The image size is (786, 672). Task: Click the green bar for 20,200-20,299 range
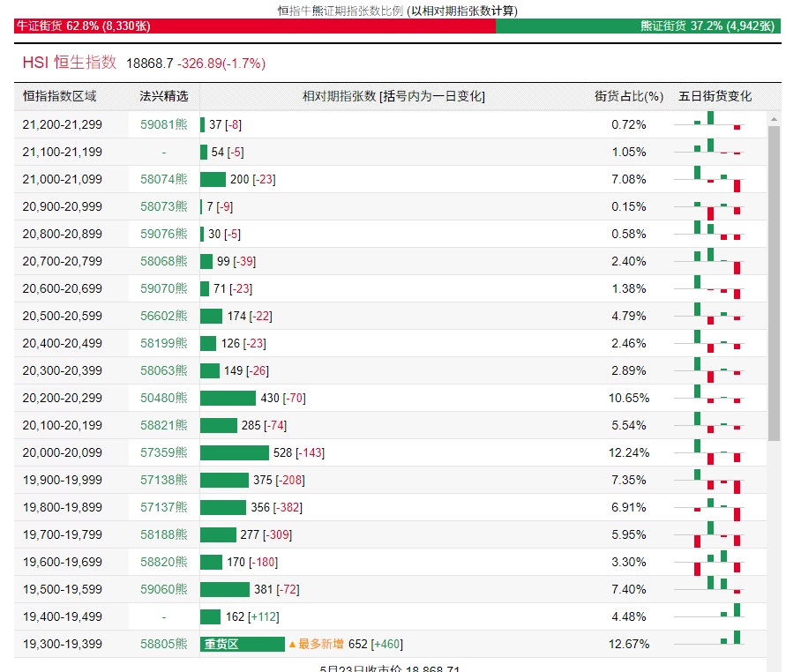[x=228, y=398]
